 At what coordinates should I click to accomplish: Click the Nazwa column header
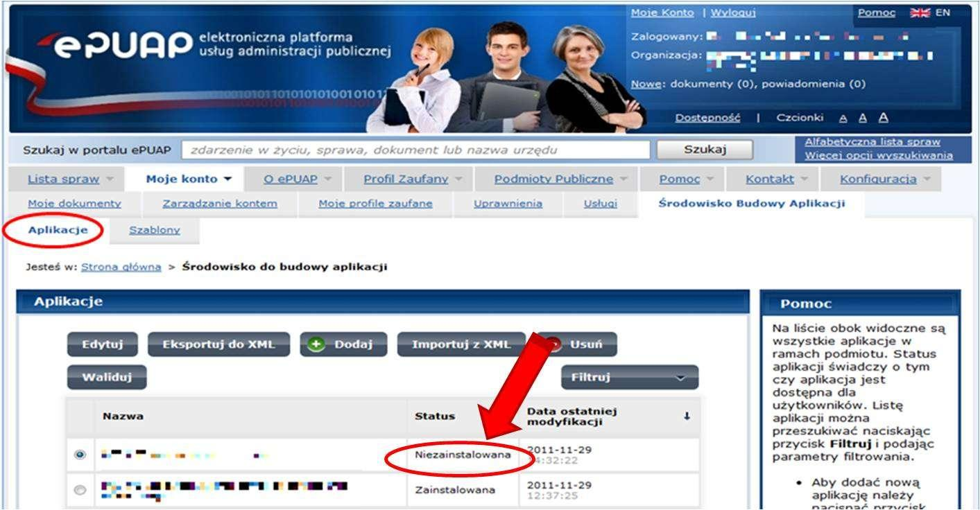[x=123, y=416]
